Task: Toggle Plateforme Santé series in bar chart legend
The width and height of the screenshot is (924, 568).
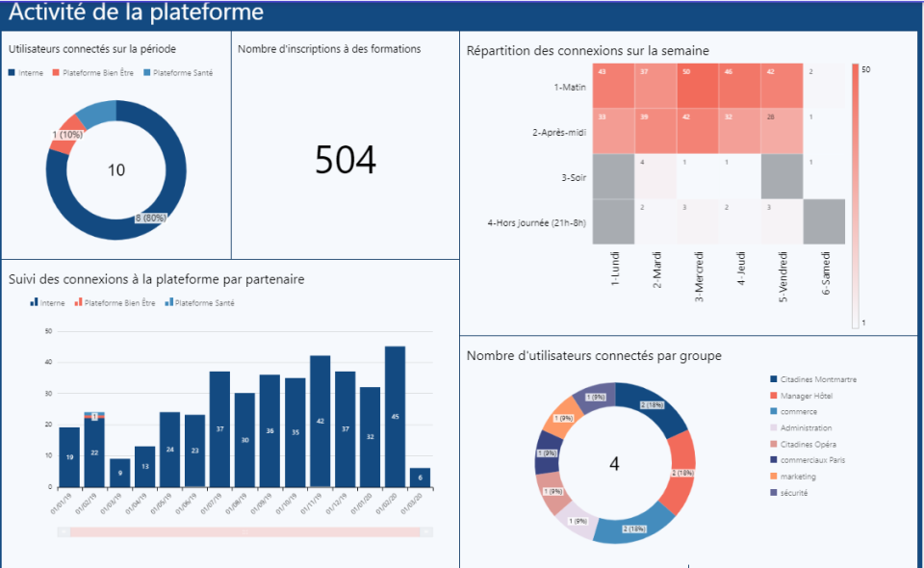Action: pos(199,303)
